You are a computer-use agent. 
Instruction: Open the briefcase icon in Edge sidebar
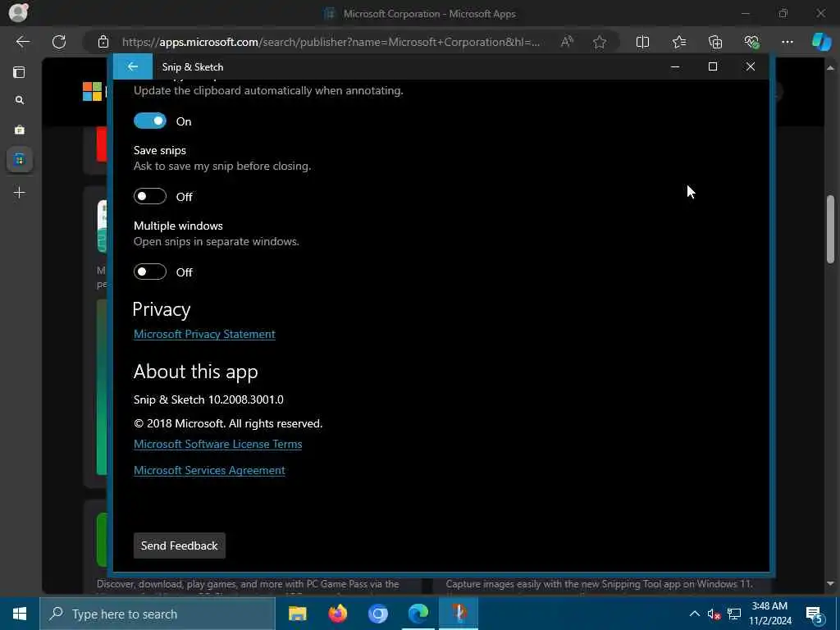coord(20,130)
